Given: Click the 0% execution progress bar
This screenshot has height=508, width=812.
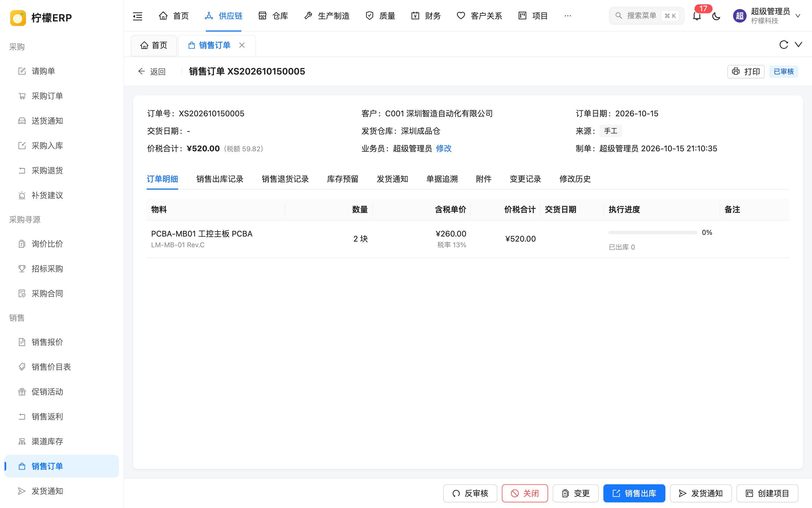Looking at the screenshot, I should pos(653,233).
